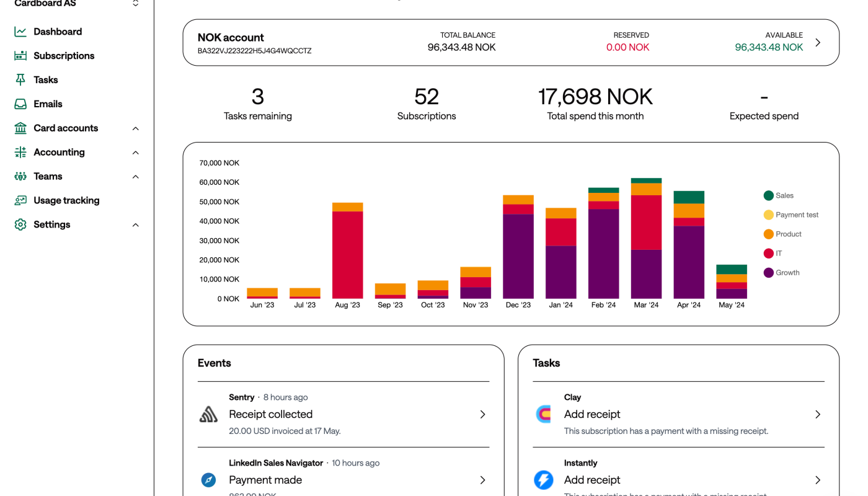The width and height of the screenshot is (868, 496).
Task: Toggle IT legend color dot
Action: click(x=769, y=253)
